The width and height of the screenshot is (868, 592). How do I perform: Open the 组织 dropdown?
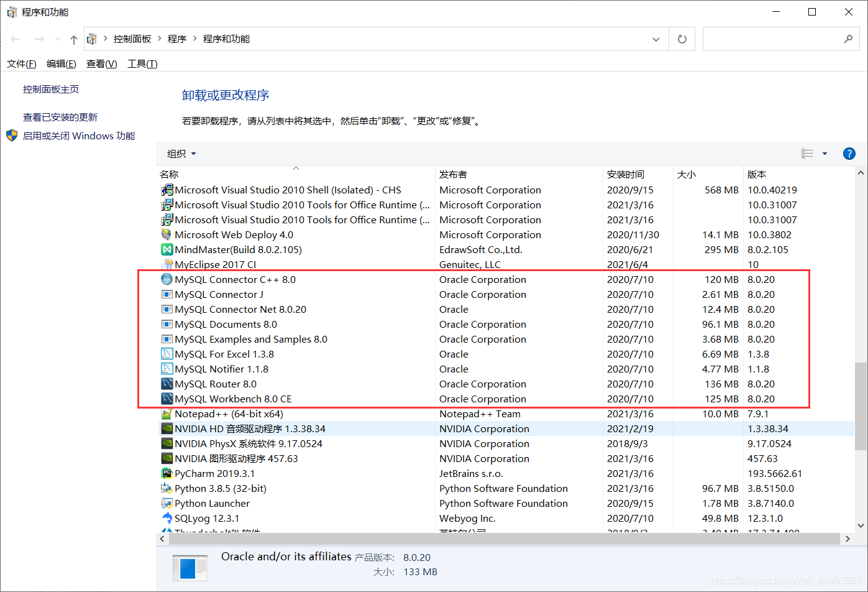[x=181, y=154]
